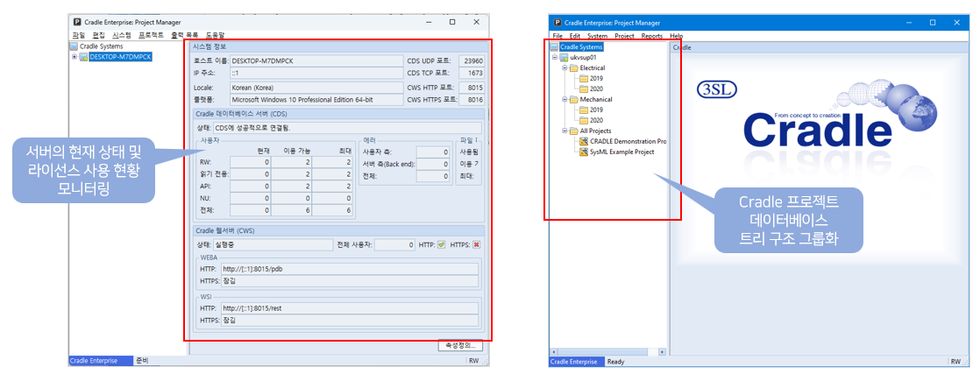Select DESKTOP-M7DMPCK tree item

(x=120, y=57)
